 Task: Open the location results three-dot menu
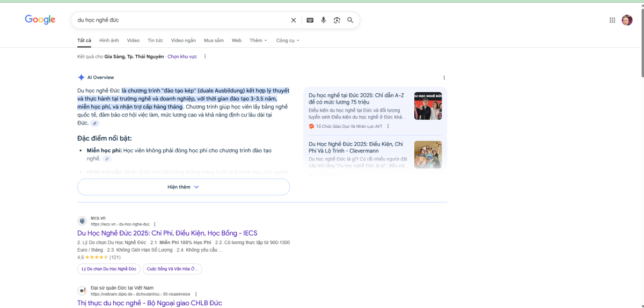coord(205,56)
